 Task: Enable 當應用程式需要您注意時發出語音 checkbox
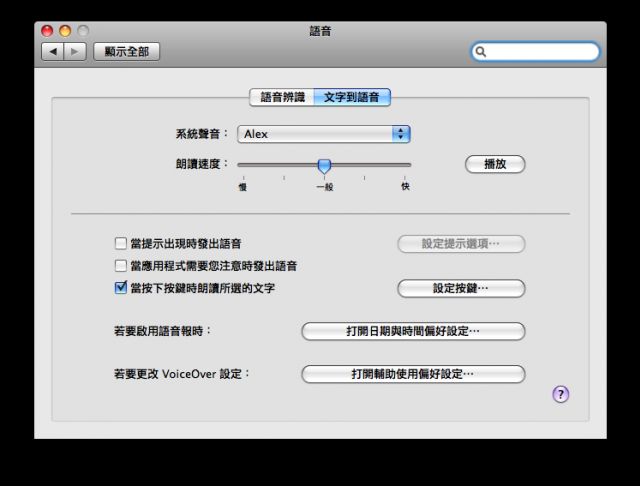tap(121, 266)
